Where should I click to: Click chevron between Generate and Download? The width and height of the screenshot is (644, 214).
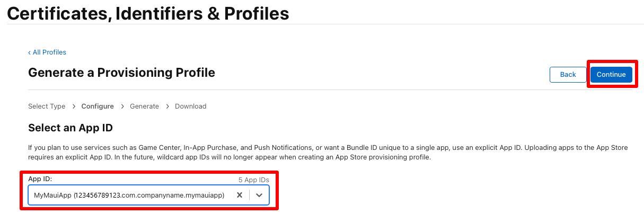(x=167, y=106)
